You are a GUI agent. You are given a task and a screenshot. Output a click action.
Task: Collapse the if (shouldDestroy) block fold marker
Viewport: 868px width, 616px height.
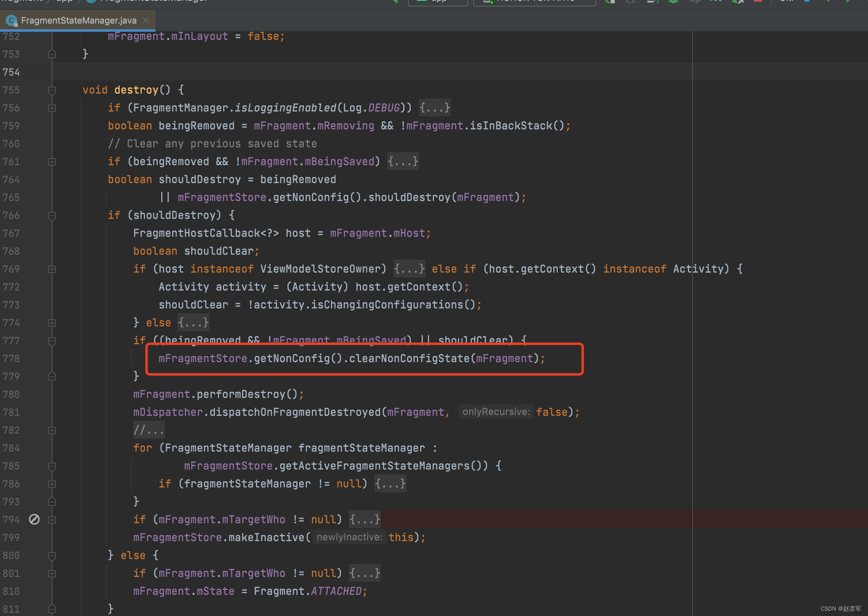pyautogui.click(x=52, y=216)
